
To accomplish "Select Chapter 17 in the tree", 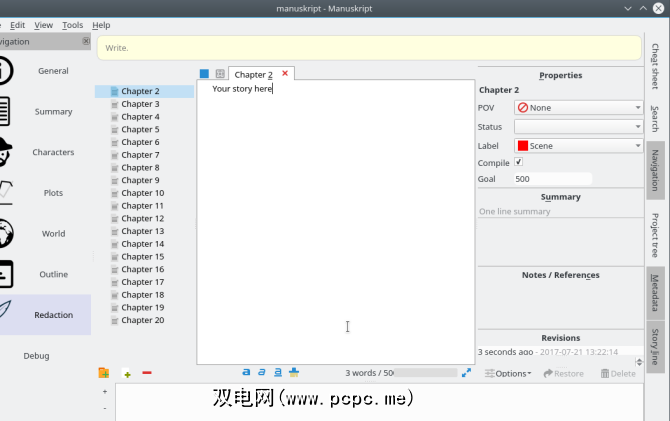I will click(x=143, y=282).
